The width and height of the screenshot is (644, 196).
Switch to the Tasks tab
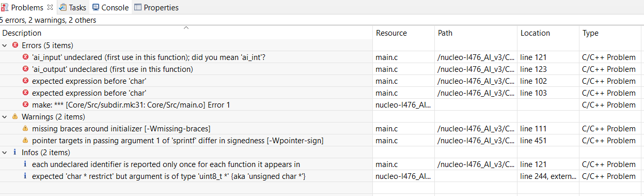click(72, 7)
